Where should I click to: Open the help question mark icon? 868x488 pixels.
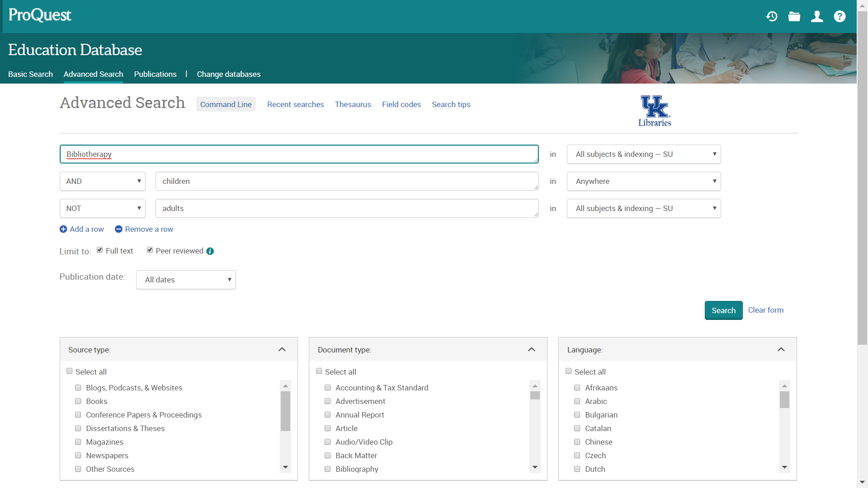pos(840,17)
